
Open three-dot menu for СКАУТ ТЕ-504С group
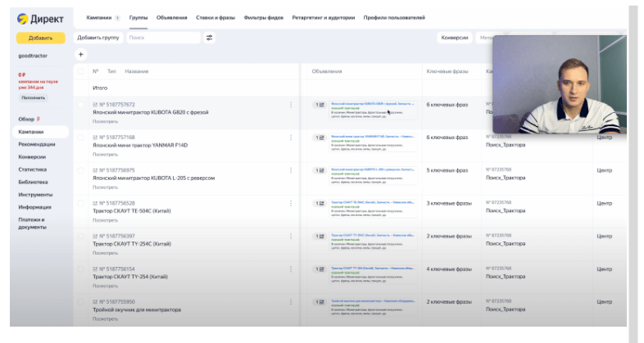click(291, 203)
